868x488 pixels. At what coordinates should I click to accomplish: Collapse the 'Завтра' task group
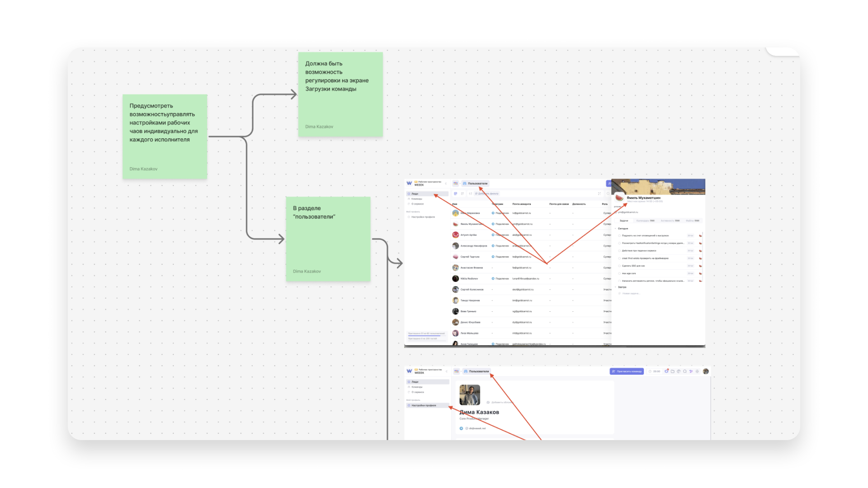615,287
